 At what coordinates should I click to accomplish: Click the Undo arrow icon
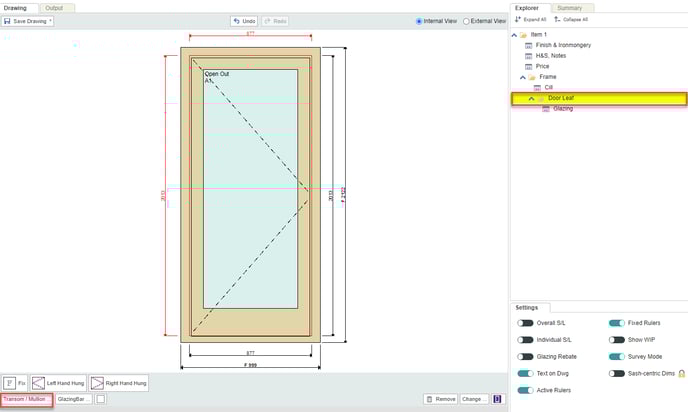click(236, 20)
